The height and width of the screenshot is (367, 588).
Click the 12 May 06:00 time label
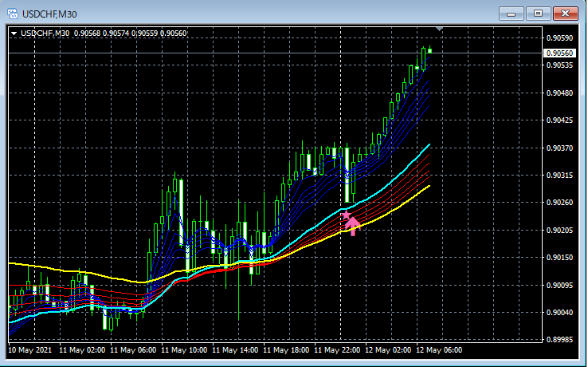(x=439, y=350)
